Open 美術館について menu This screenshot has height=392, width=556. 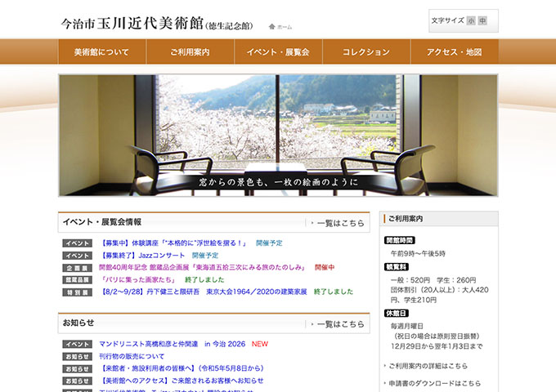[101, 52]
